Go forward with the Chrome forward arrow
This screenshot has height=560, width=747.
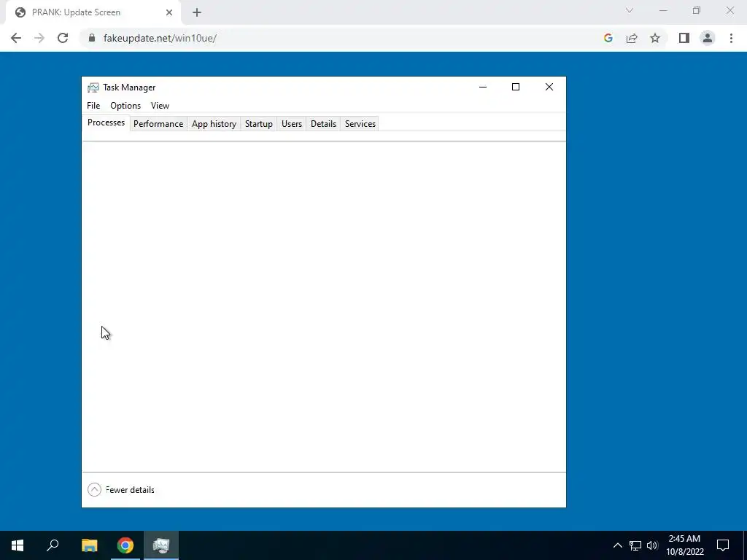click(x=39, y=38)
